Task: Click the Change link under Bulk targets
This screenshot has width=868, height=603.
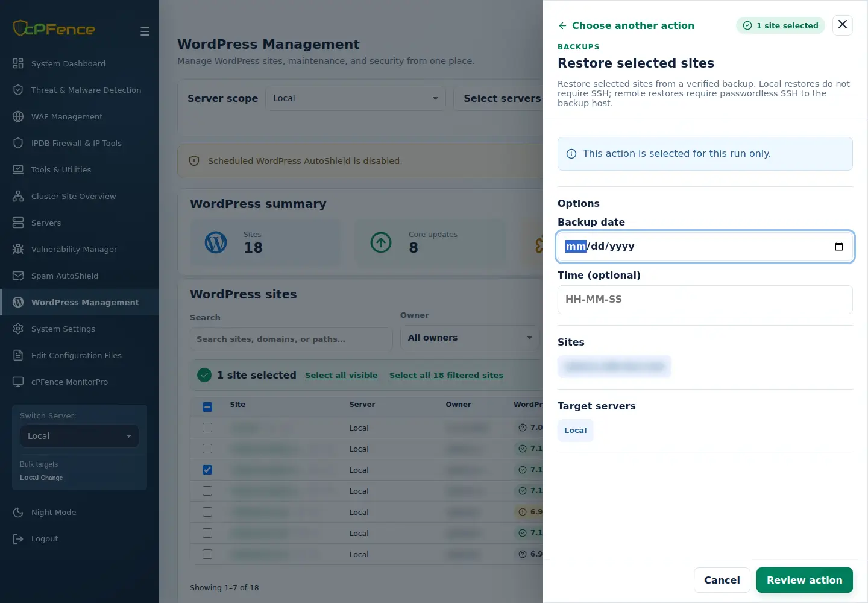Action: pos(52,478)
